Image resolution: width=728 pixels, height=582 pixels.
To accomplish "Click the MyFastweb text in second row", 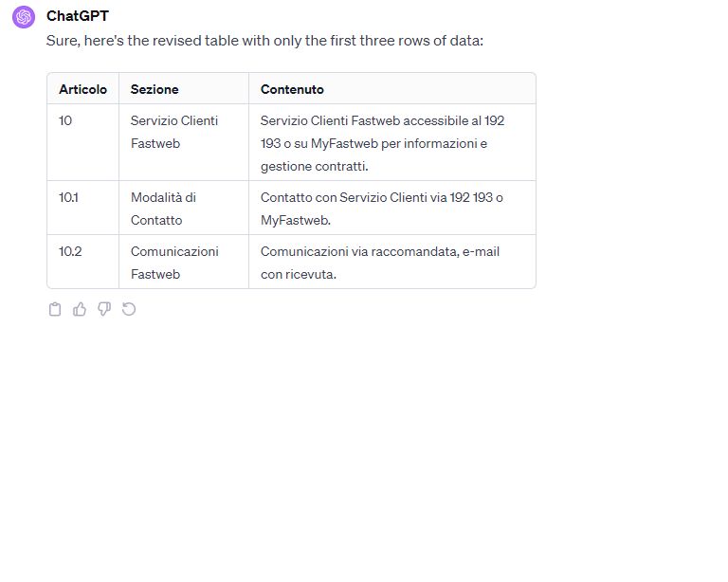I will (296, 221).
